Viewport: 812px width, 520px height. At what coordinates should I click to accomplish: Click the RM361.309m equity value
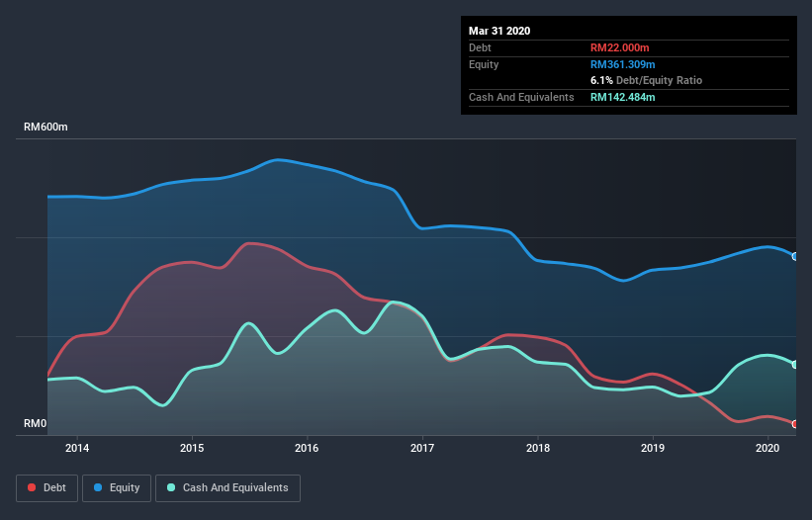[x=622, y=64]
